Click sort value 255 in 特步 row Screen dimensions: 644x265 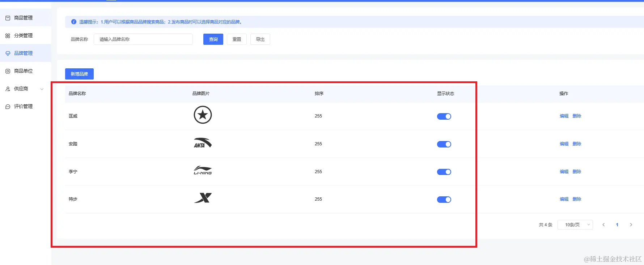(318, 199)
